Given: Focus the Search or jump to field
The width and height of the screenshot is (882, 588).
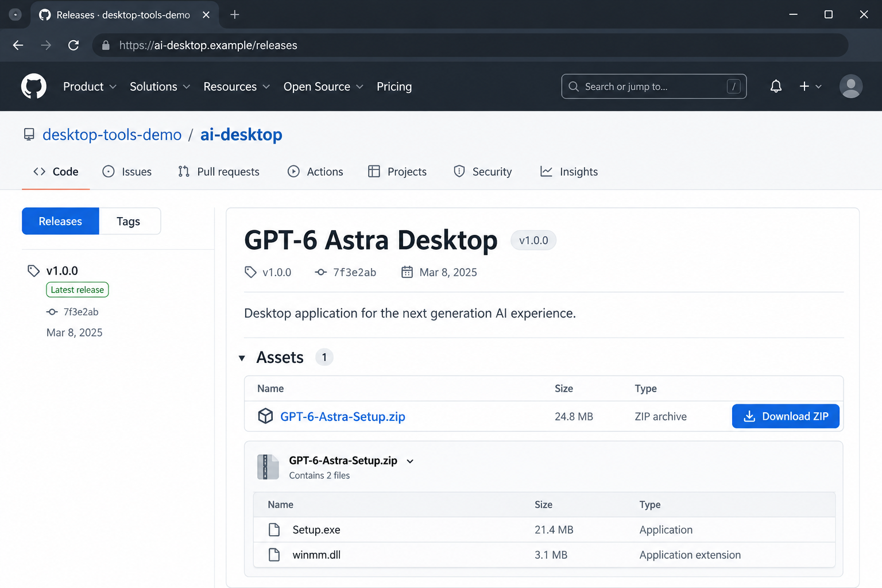Looking at the screenshot, I should 654,86.
